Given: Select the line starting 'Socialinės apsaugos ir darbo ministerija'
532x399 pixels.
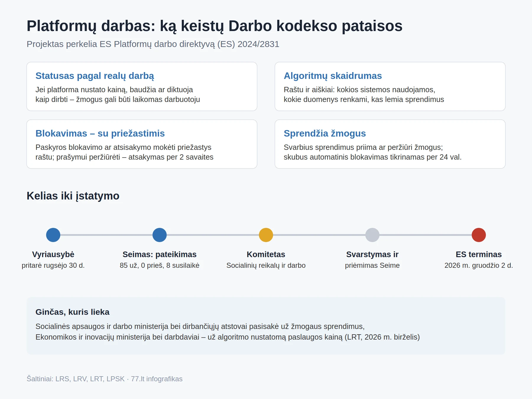Looking at the screenshot, I should tap(200, 326).
